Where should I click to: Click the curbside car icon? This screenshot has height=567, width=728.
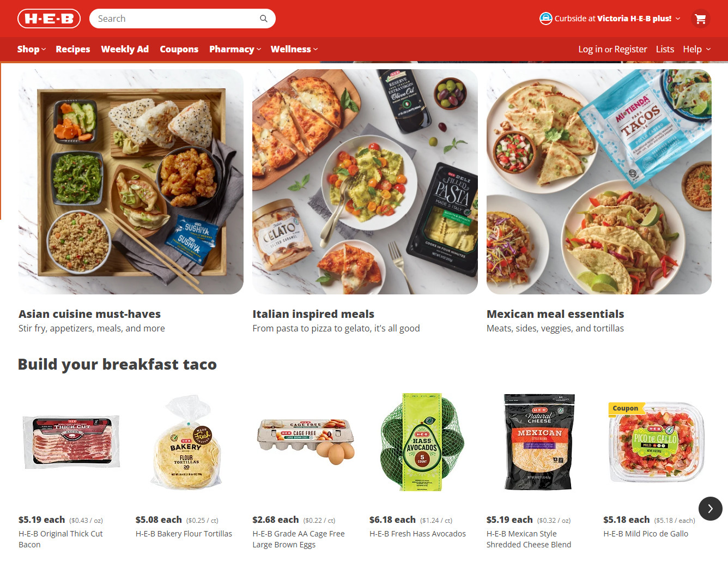tap(545, 19)
